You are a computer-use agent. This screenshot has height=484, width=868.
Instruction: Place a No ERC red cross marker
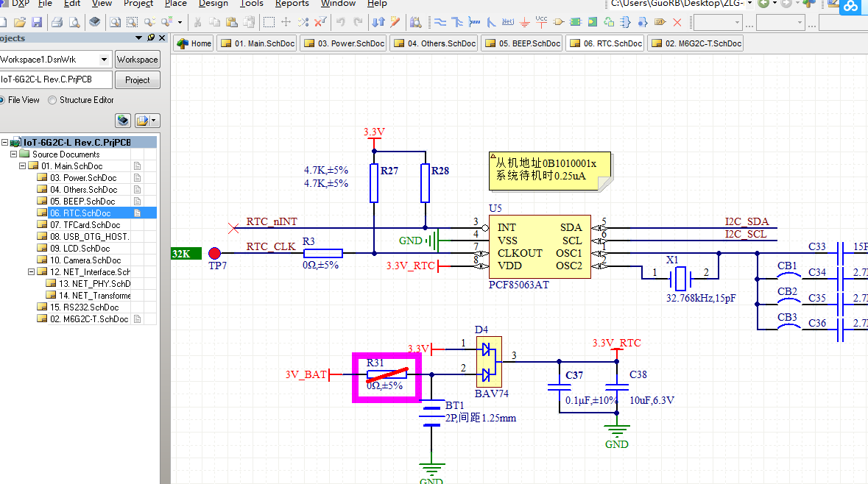677,22
